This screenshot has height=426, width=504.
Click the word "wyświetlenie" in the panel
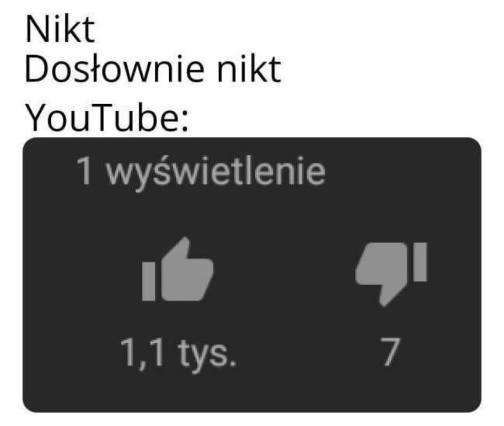[216, 171]
